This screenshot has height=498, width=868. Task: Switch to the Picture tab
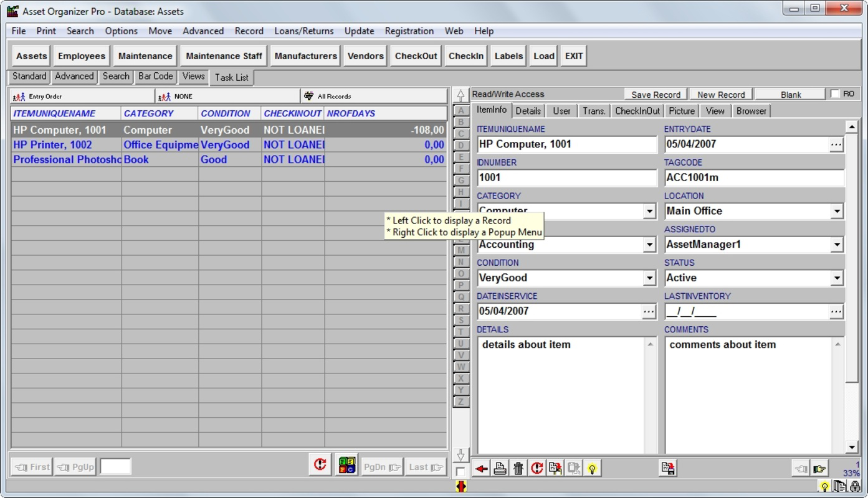[682, 111]
